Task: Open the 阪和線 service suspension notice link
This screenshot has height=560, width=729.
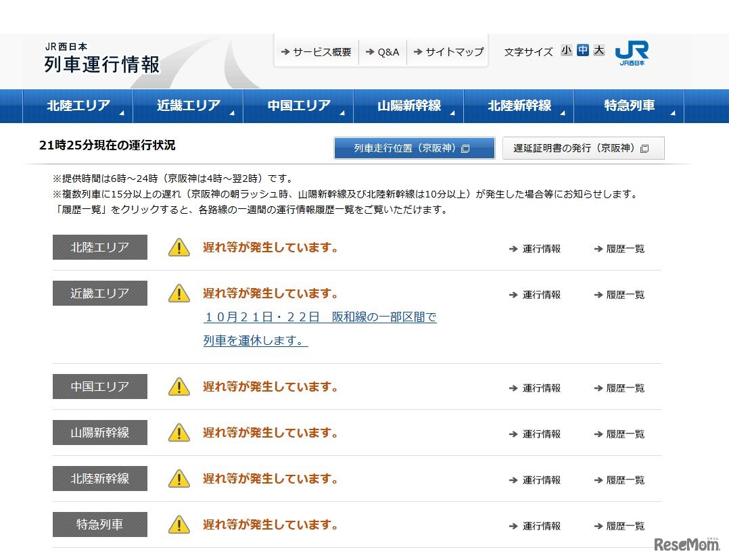Action: pos(320,318)
